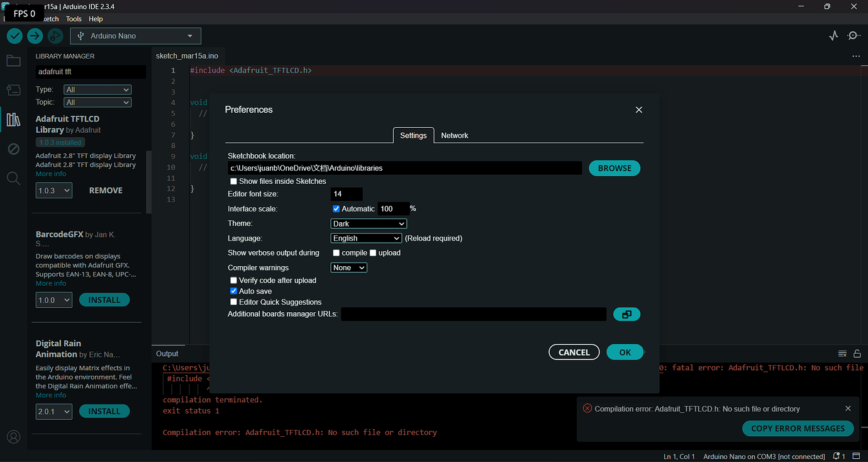Open the Theme dropdown showing Dark
868x462 pixels.
tap(369, 223)
